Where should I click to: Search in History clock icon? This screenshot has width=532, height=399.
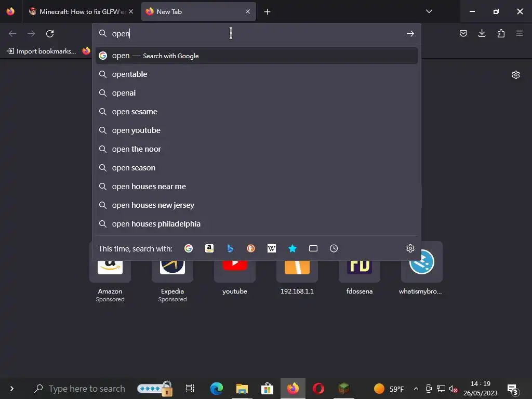click(334, 248)
